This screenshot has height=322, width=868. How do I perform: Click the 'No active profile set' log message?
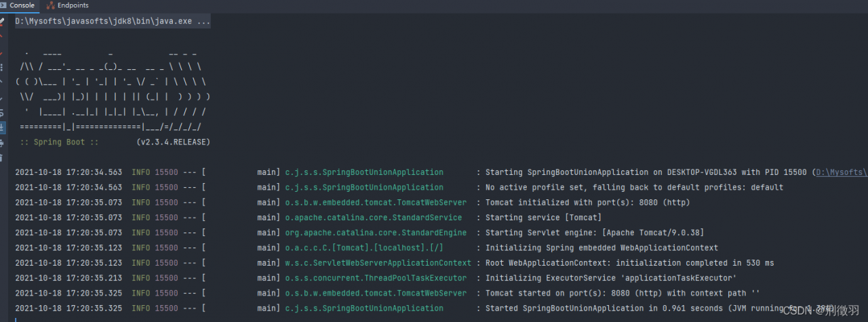pos(634,187)
